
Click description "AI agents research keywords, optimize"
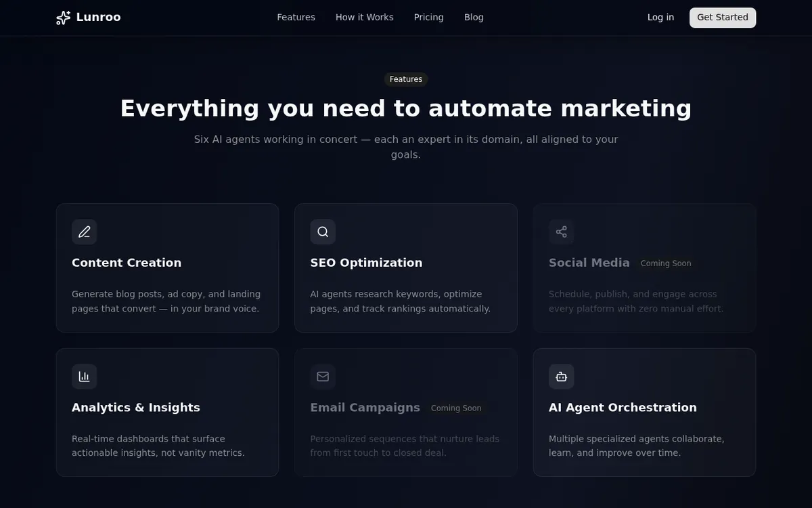396,295
